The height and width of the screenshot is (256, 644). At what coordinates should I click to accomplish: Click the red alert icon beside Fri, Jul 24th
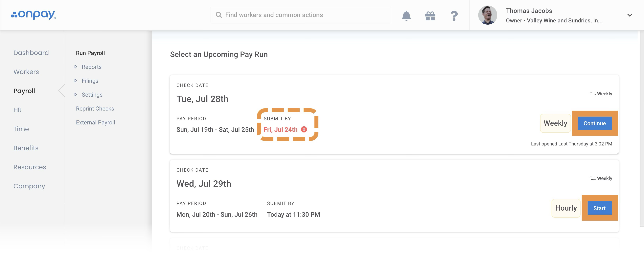click(304, 129)
